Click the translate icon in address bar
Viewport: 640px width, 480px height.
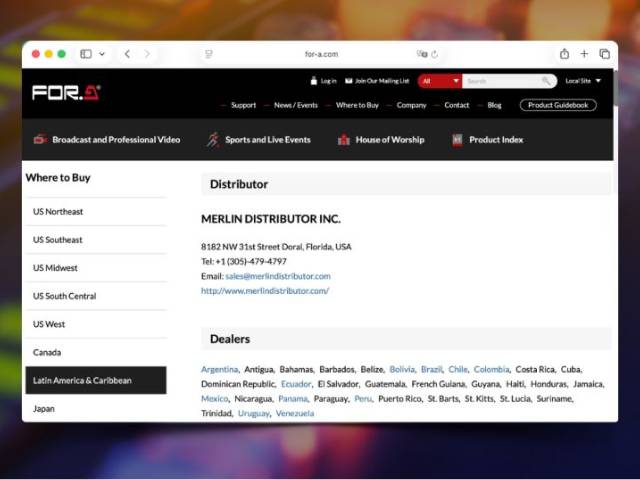tap(422, 54)
